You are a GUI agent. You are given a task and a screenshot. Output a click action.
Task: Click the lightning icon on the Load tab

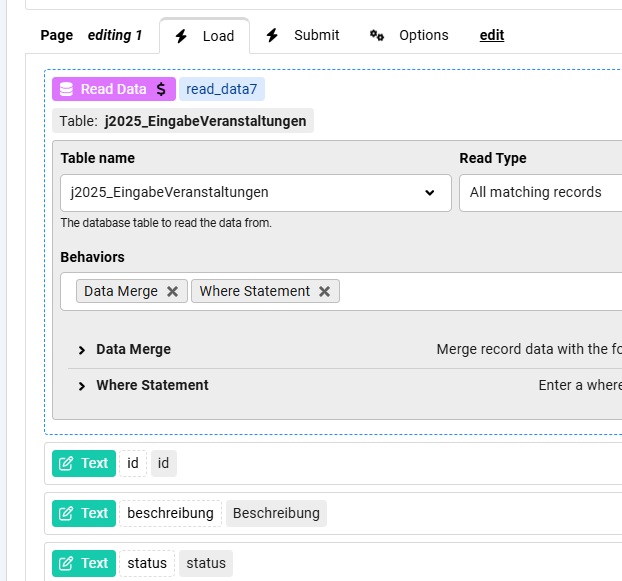[x=181, y=36]
